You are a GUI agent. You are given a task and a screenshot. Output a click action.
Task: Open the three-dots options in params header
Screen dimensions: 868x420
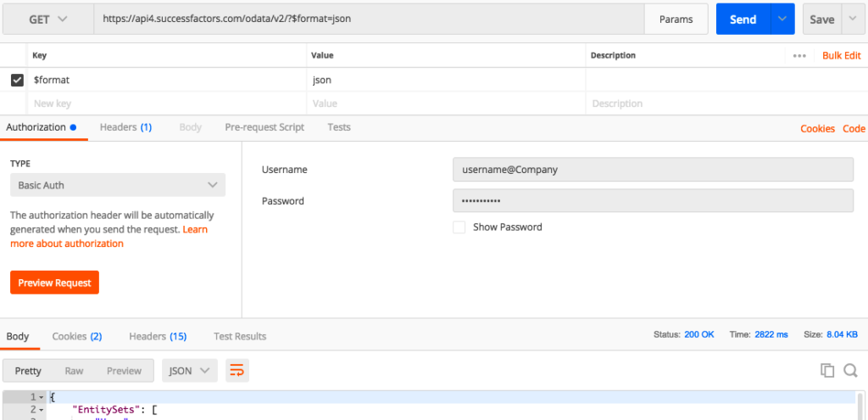coord(798,55)
